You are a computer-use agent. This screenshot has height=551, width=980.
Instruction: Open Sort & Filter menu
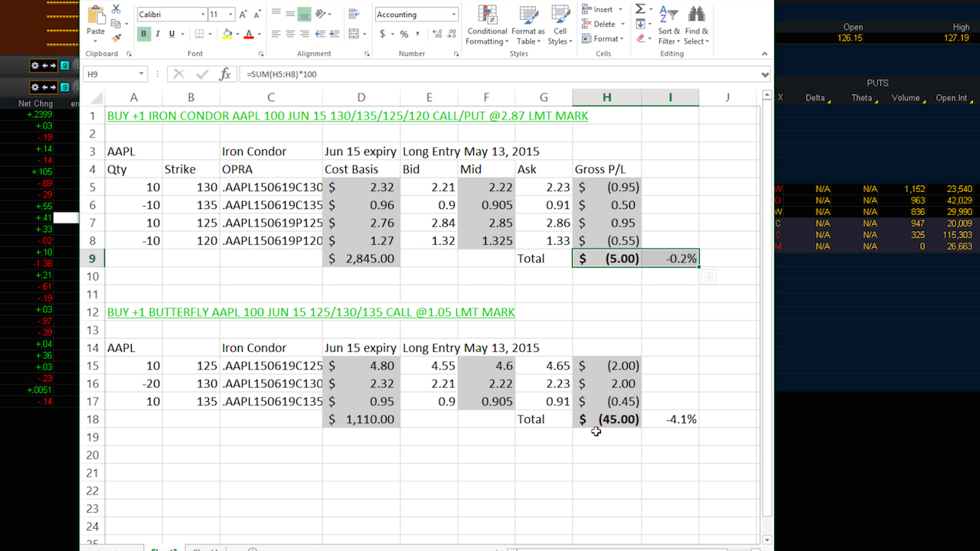(x=668, y=25)
